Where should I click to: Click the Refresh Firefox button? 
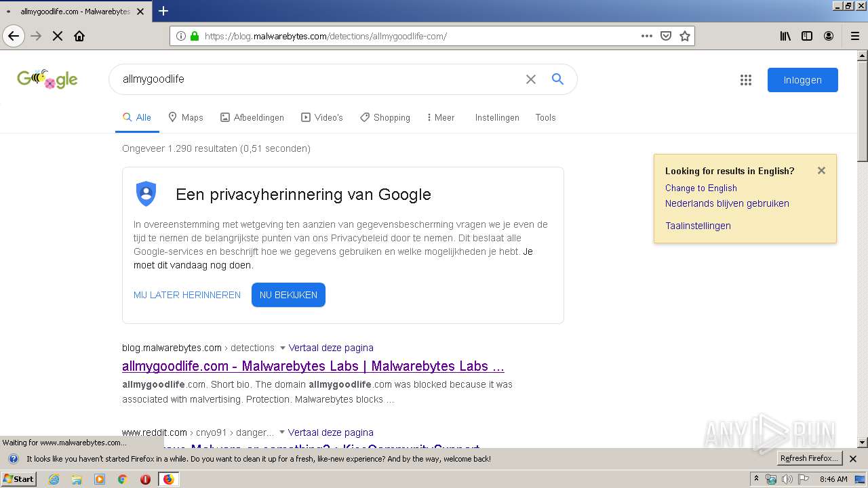(x=810, y=458)
